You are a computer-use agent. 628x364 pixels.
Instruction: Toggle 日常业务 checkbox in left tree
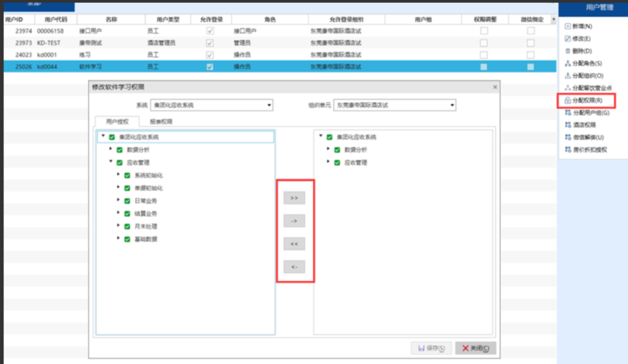(x=127, y=201)
